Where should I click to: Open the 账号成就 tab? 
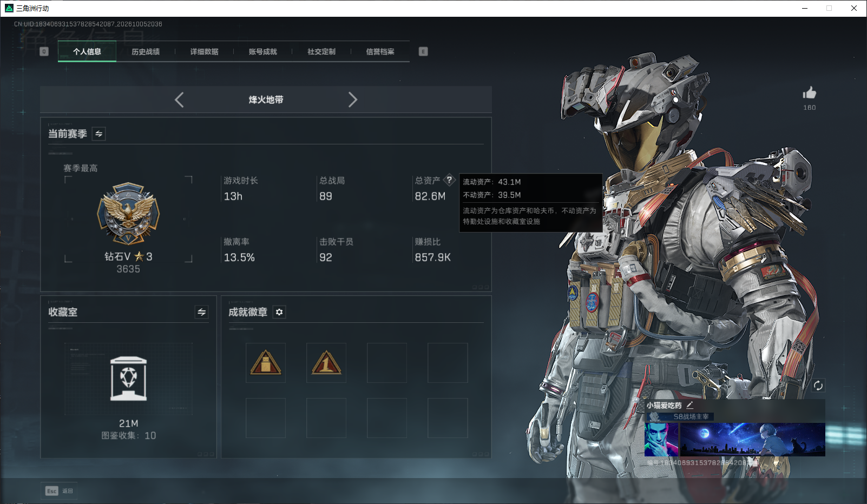[x=262, y=51]
